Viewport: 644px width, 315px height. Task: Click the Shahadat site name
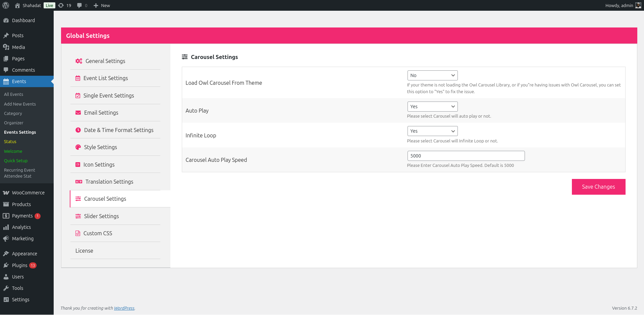click(32, 5)
